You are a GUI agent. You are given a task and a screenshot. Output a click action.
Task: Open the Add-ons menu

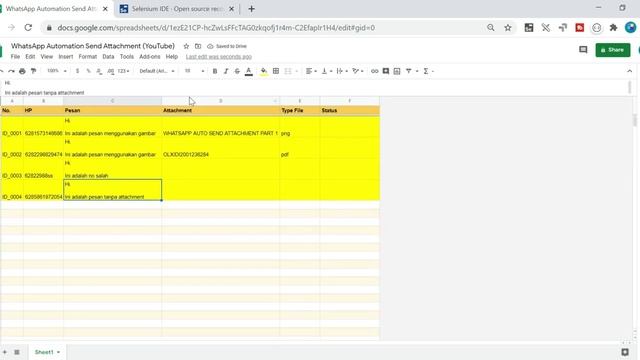(150, 57)
